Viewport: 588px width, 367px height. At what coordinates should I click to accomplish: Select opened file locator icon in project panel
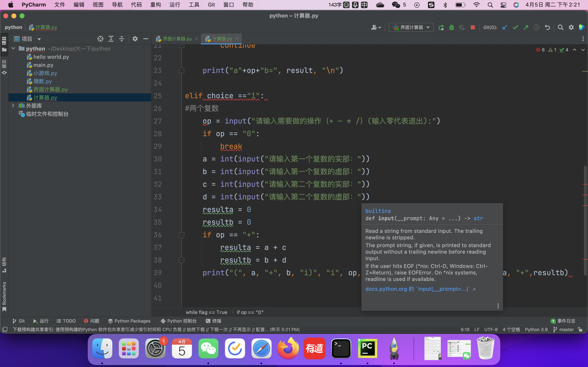click(100, 39)
